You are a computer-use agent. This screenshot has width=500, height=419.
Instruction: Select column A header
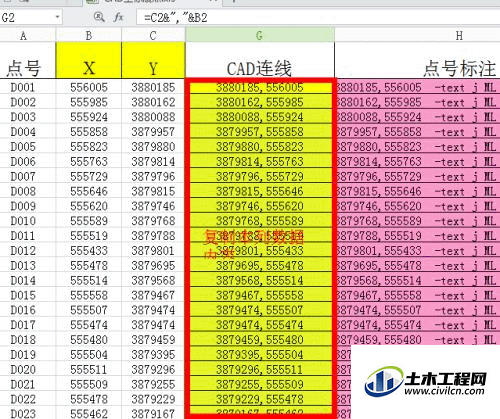tap(28, 35)
